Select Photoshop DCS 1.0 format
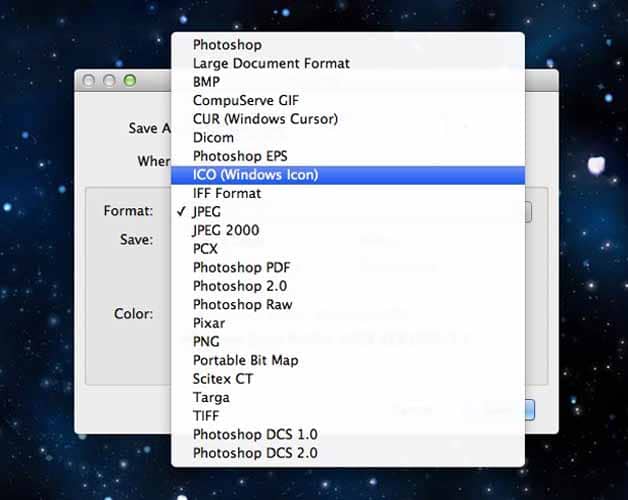Screen dimensions: 628x500 click(348, 434)
